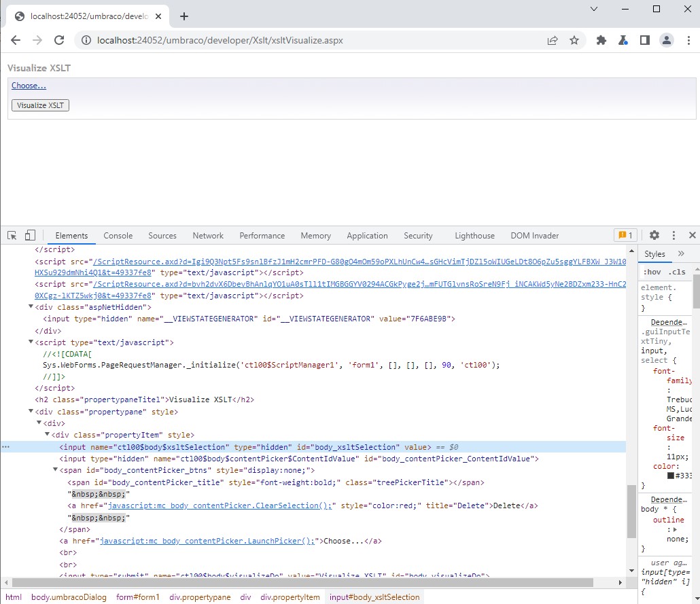Open a new browser tab
Image resolution: width=700 pixels, height=604 pixels.
pyautogui.click(x=184, y=16)
